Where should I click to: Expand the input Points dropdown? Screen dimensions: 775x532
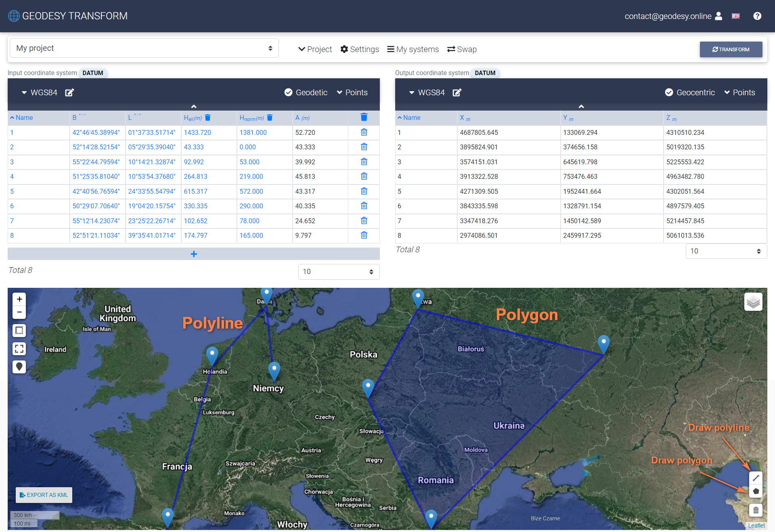click(x=352, y=92)
